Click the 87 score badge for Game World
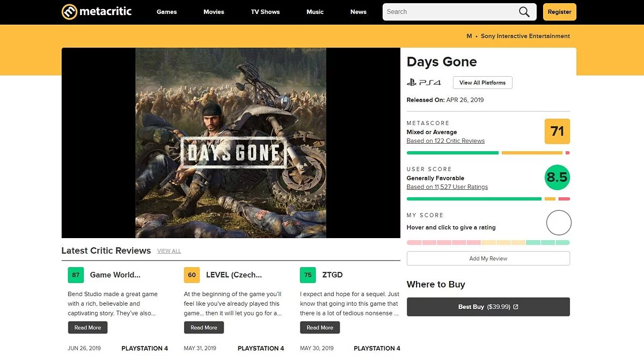Image resolution: width=644 pixels, height=362 pixels. coord(76,275)
